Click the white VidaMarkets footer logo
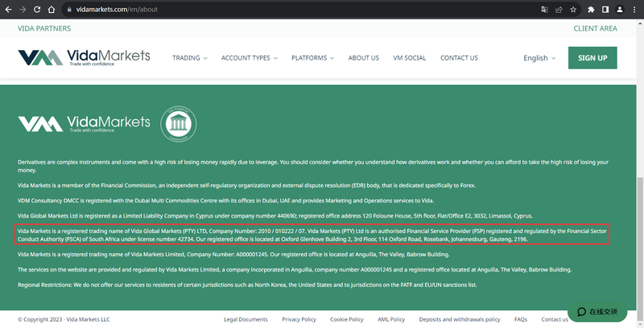 85,124
